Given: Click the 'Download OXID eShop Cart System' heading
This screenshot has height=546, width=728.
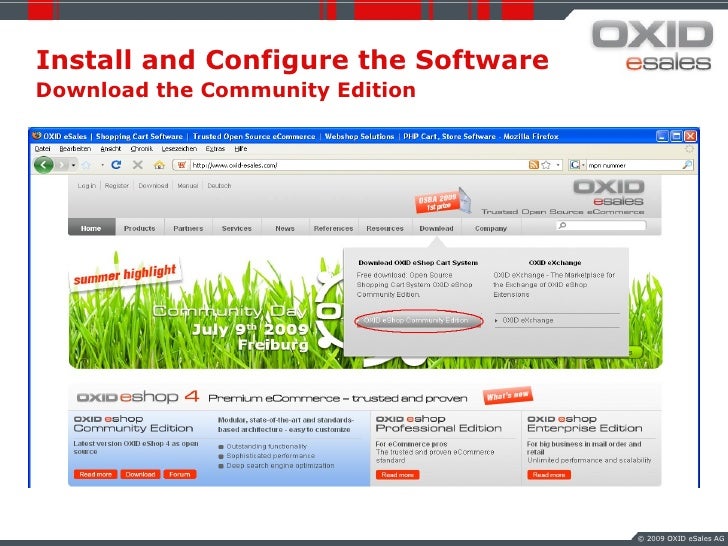Looking at the screenshot, I should click(418, 262).
